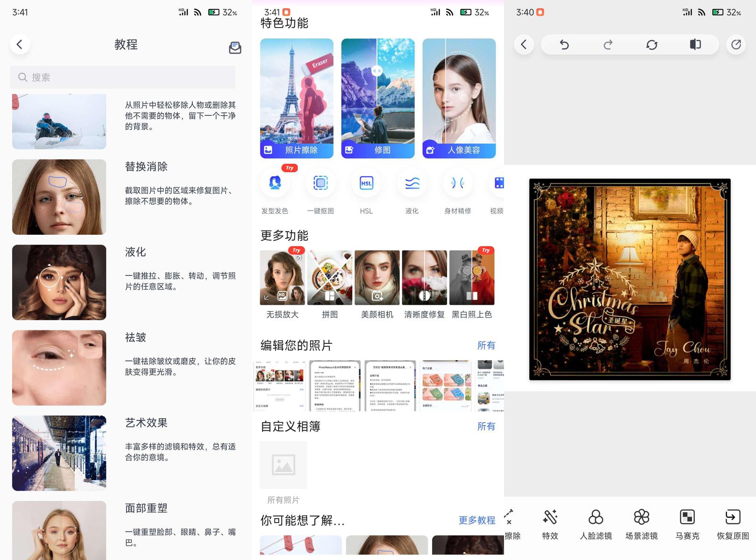Screen dimensions: 756x560
Task: Launch the 发型发色 tool icon
Action: pos(275,183)
